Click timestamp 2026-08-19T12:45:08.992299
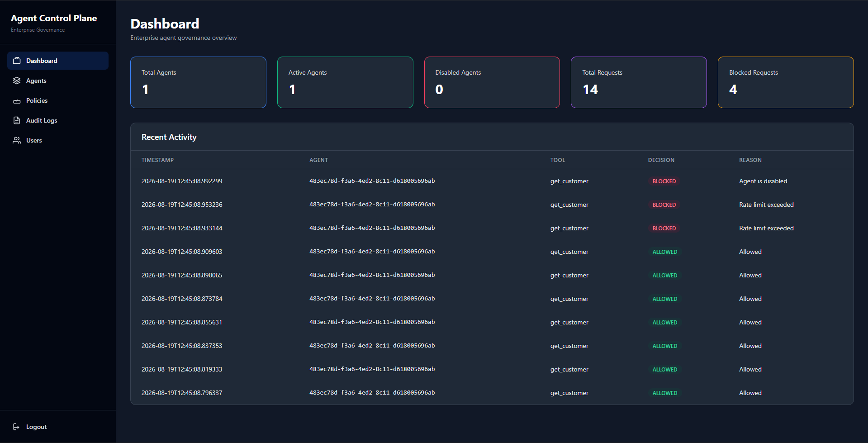 click(x=182, y=181)
